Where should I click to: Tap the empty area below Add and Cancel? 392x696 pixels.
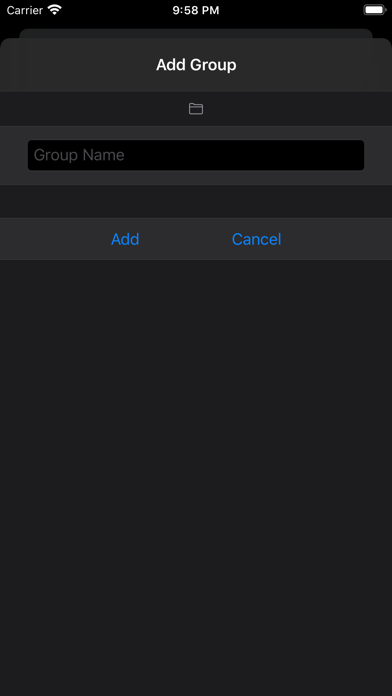click(x=196, y=478)
